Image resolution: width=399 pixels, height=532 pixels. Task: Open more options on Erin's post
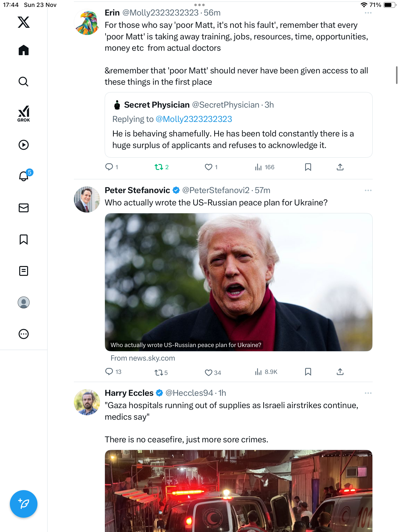(368, 13)
